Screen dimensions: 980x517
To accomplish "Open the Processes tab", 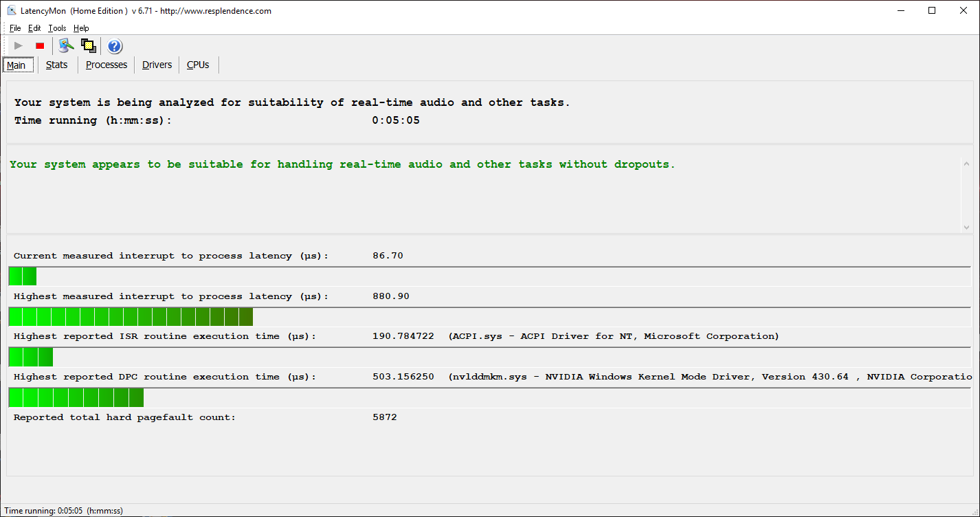I will (107, 65).
